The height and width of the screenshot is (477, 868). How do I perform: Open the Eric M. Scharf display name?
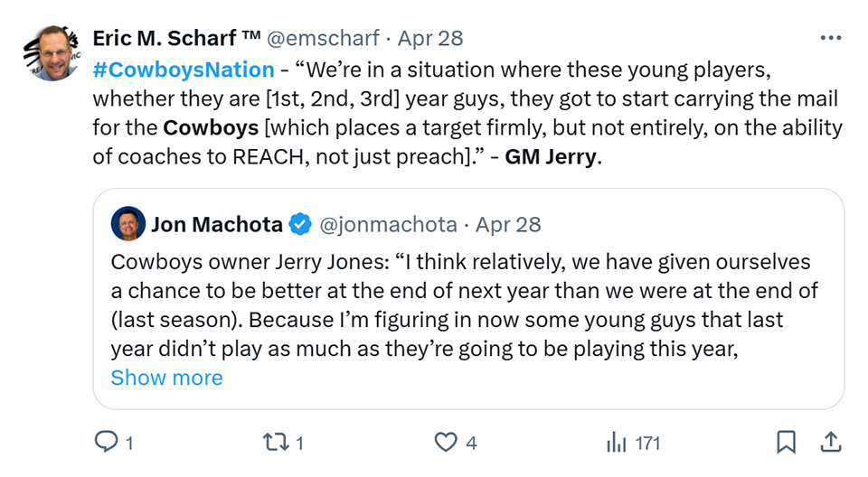[176, 38]
